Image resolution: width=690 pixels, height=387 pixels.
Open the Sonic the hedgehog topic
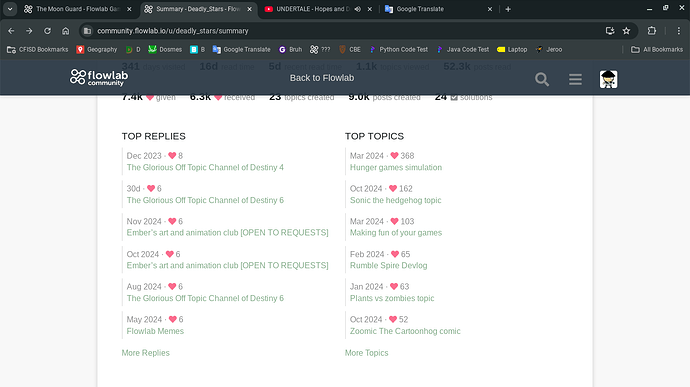(x=395, y=200)
